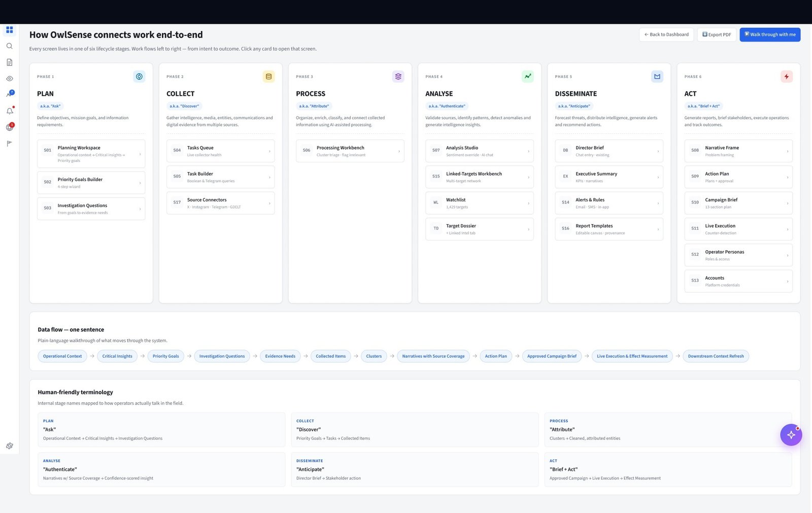Open the document icon in sidebar
Viewport: 812px width, 513px height.
(x=9, y=62)
